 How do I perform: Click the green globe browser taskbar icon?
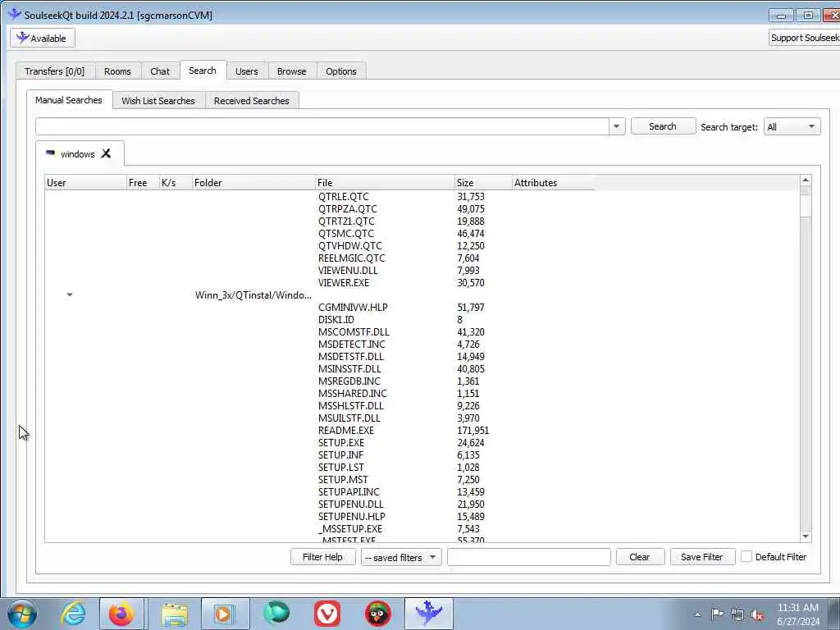pos(276,614)
